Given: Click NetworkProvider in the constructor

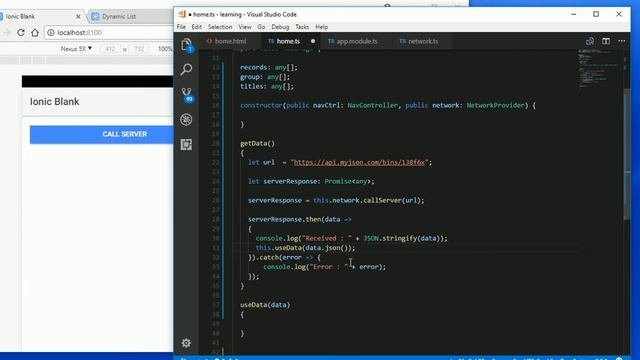Looking at the screenshot, I should pos(496,105).
